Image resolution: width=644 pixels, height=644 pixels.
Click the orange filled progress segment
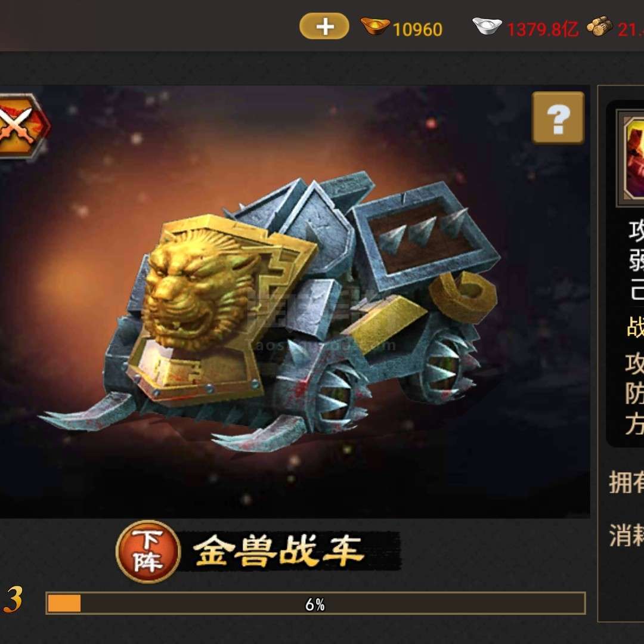click(x=64, y=603)
